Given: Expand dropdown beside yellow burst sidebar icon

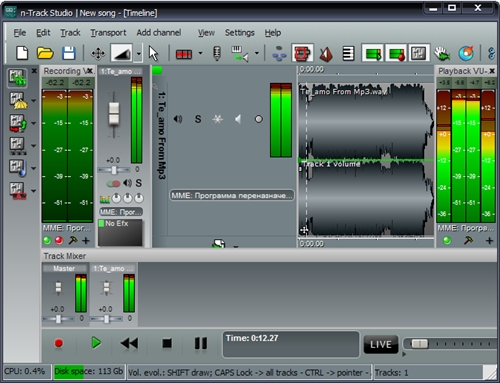Looking at the screenshot, I should pyautogui.click(x=33, y=100).
